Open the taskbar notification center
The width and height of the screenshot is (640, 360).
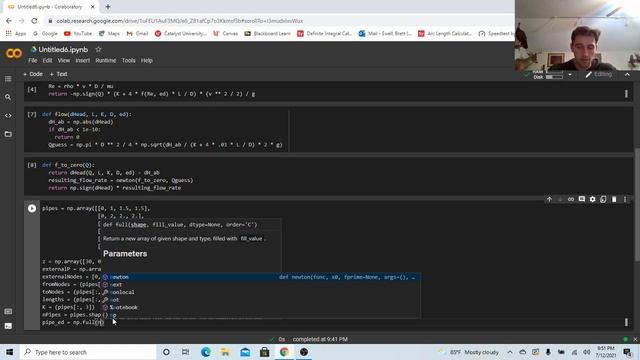(x=627, y=352)
